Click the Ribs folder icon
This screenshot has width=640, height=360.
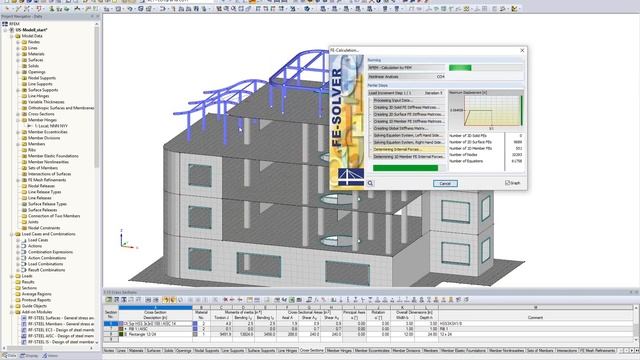click(24, 150)
